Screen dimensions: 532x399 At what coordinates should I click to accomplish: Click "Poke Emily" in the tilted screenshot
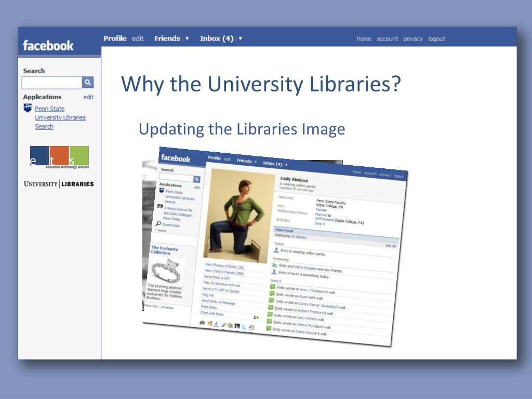point(209,307)
